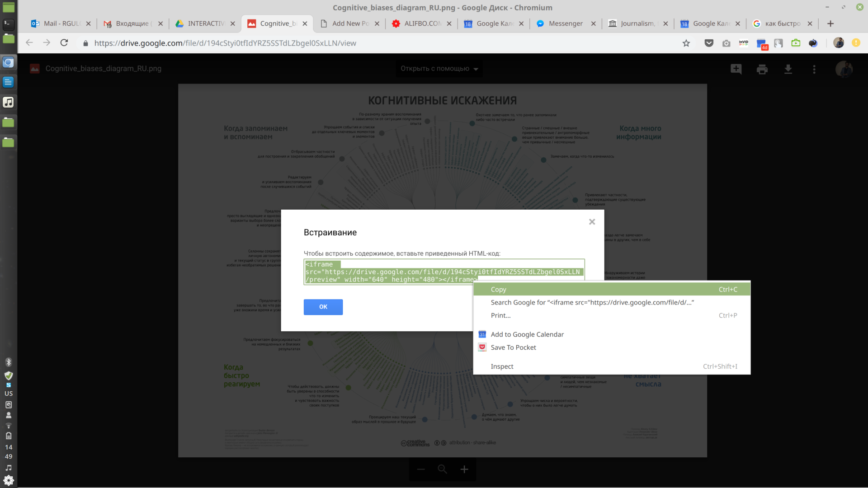868x488 pixels.
Task: Switch to the Journalism tab
Action: click(639, 23)
